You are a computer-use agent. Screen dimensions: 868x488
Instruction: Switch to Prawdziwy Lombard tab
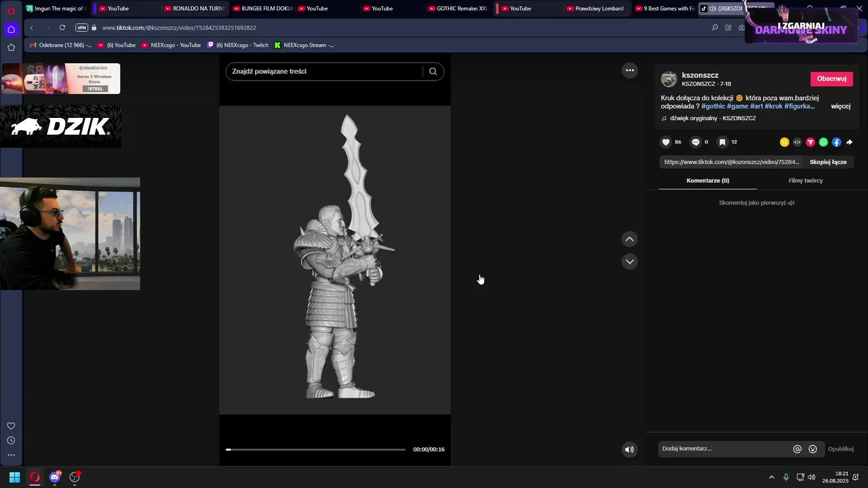coord(594,9)
